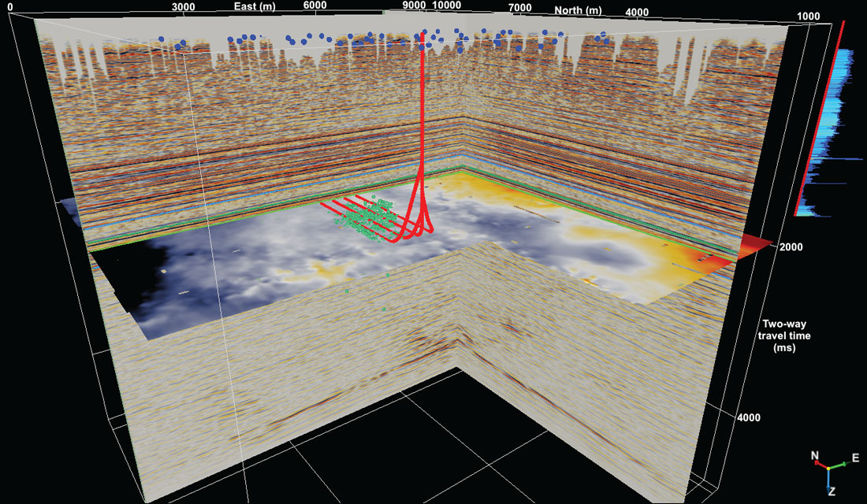Click the "North (m)" axis label
867x504 pixels.
click(x=578, y=10)
